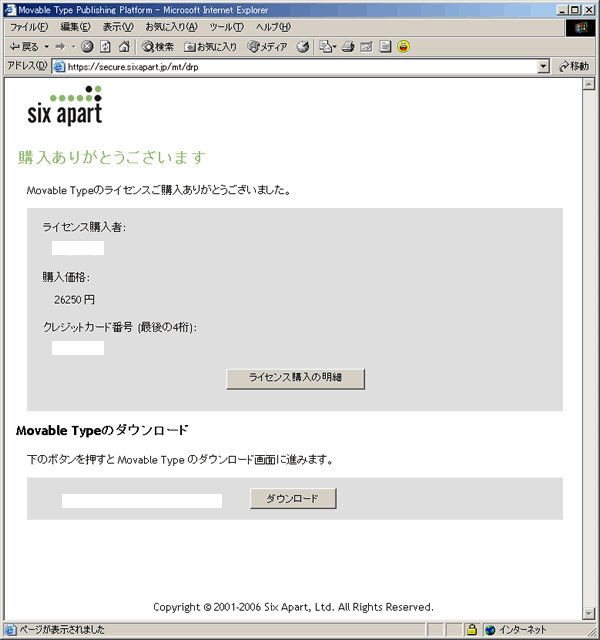Click the インターネット zone text in status bar
600x640 pixels.
coord(522,630)
